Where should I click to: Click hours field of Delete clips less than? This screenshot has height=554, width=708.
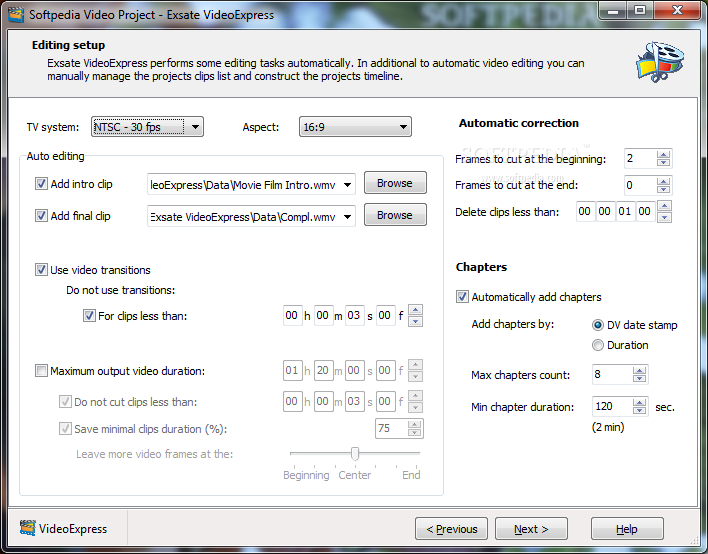coord(585,211)
